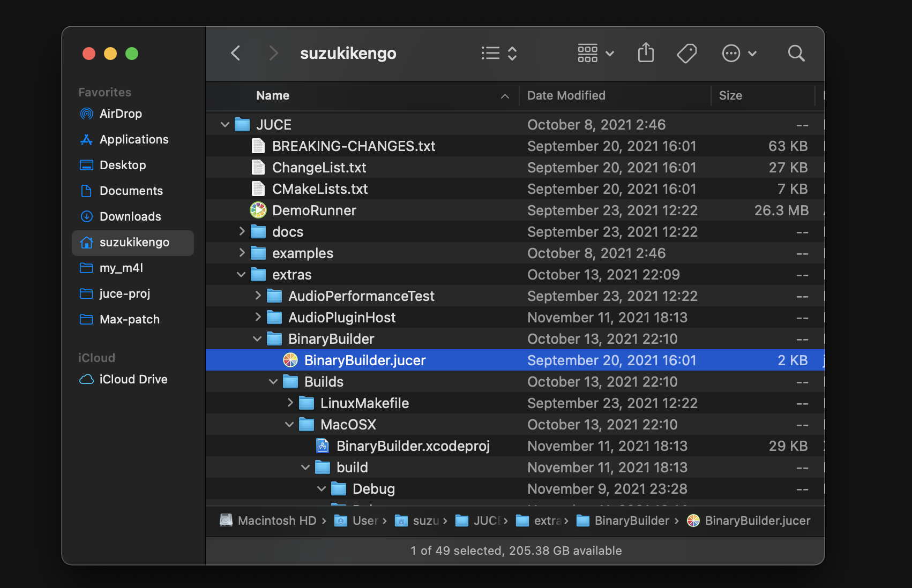Image resolution: width=912 pixels, height=588 pixels.
Task: Open Downloads in the sidebar
Action: pos(132,216)
